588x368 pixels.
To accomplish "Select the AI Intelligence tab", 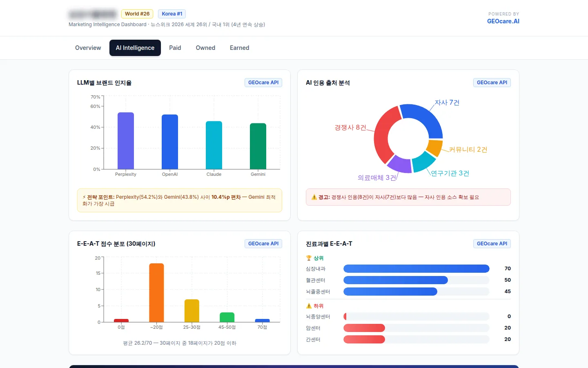I will [x=135, y=48].
